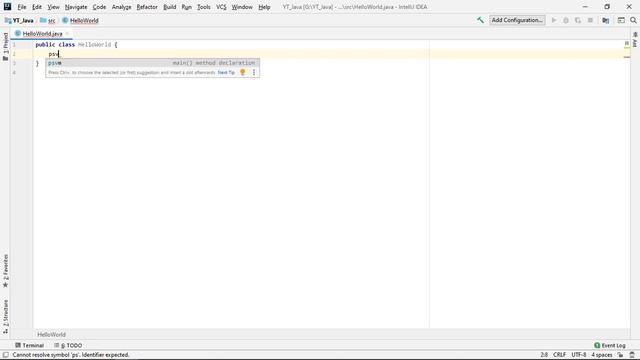Image resolution: width=640 pixels, height=360 pixels.
Task: Open the Code menu
Action: 99,7
